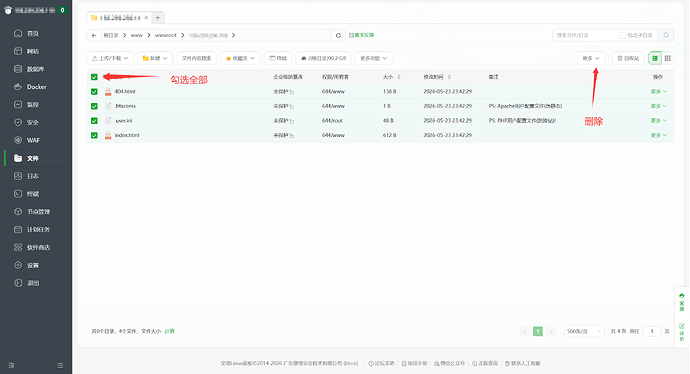Enable the 包含子目录 include subdirectories checkbox
The image size is (690, 374).
(x=623, y=35)
